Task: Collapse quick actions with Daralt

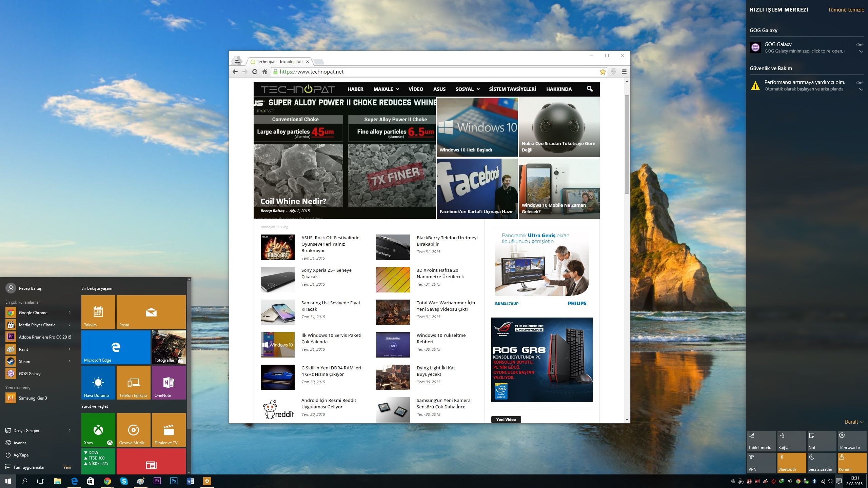Action: tap(854, 422)
